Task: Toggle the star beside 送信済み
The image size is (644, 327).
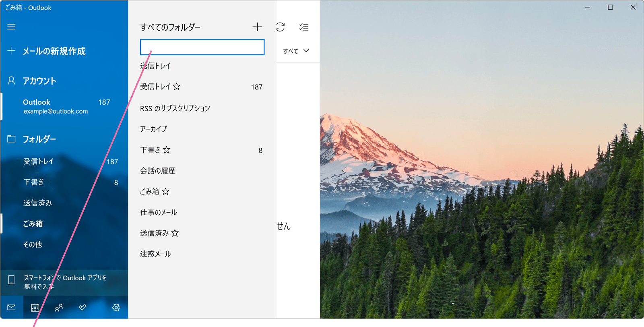Action: [x=175, y=233]
